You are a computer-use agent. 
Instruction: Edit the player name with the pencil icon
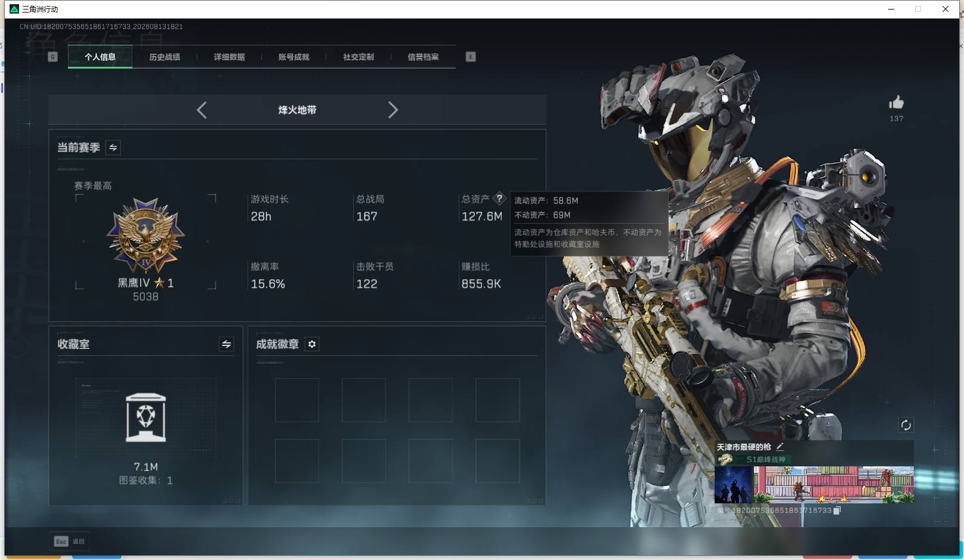(x=780, y=446)
